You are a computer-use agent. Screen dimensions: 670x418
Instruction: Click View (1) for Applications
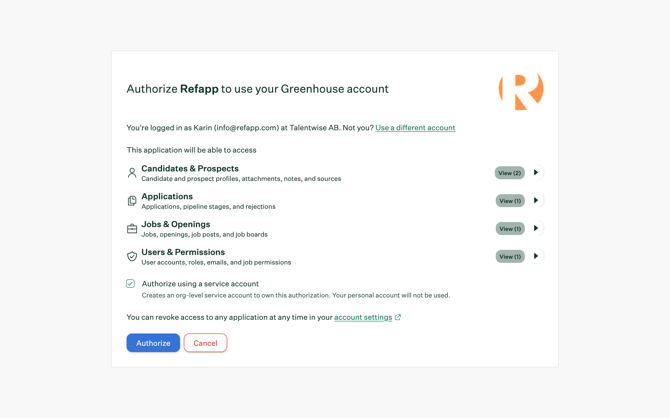pos(510,200)
